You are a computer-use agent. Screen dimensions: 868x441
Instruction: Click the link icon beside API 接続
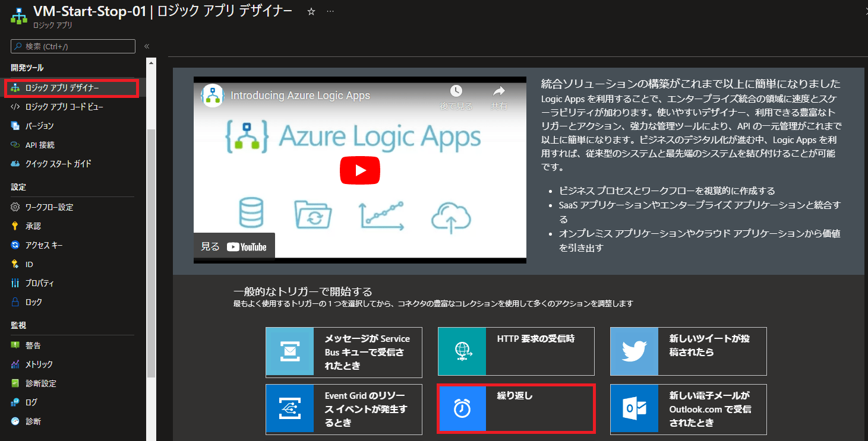click(x=15, y=145)
